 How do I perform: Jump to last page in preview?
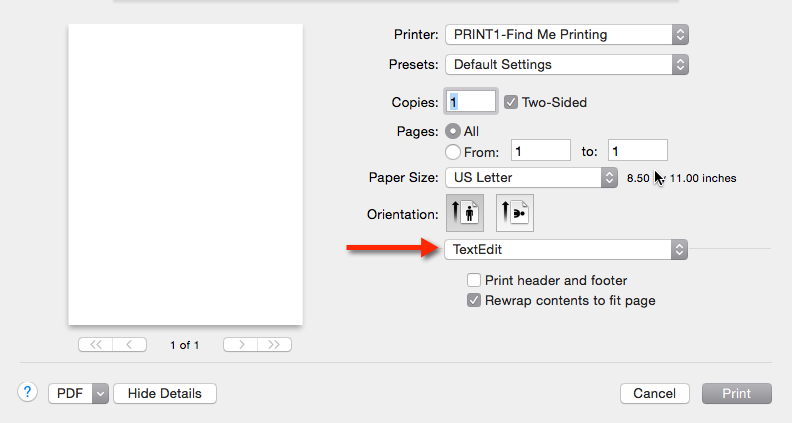click(x=275, y=345)
